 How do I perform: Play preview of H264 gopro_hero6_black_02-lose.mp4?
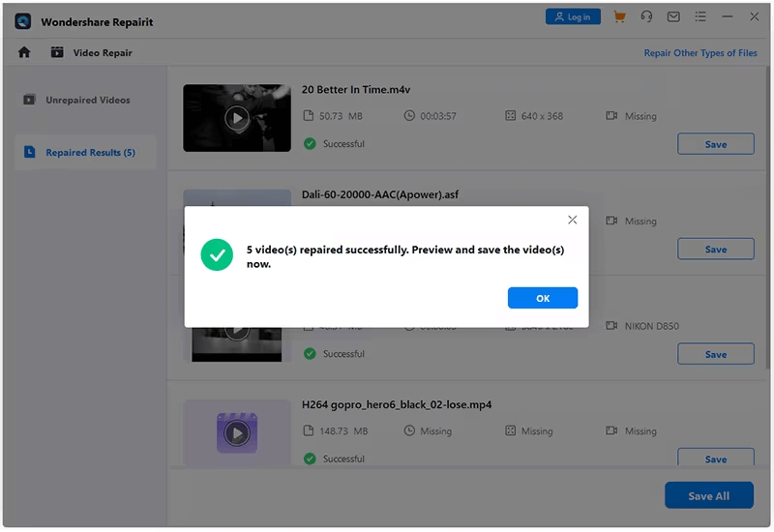pyautogui.click(x=236, y=434)
